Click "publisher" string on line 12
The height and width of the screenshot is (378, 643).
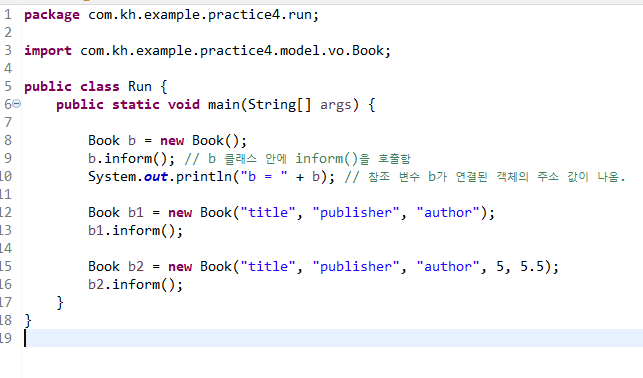click(x=356, y=212)
